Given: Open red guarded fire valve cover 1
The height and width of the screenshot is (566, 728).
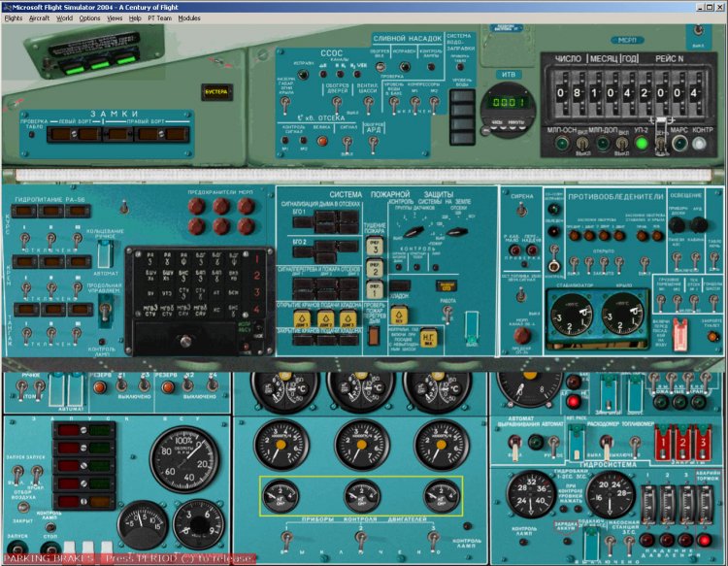Looking at the screenshot, I should (x=664, y=441).
